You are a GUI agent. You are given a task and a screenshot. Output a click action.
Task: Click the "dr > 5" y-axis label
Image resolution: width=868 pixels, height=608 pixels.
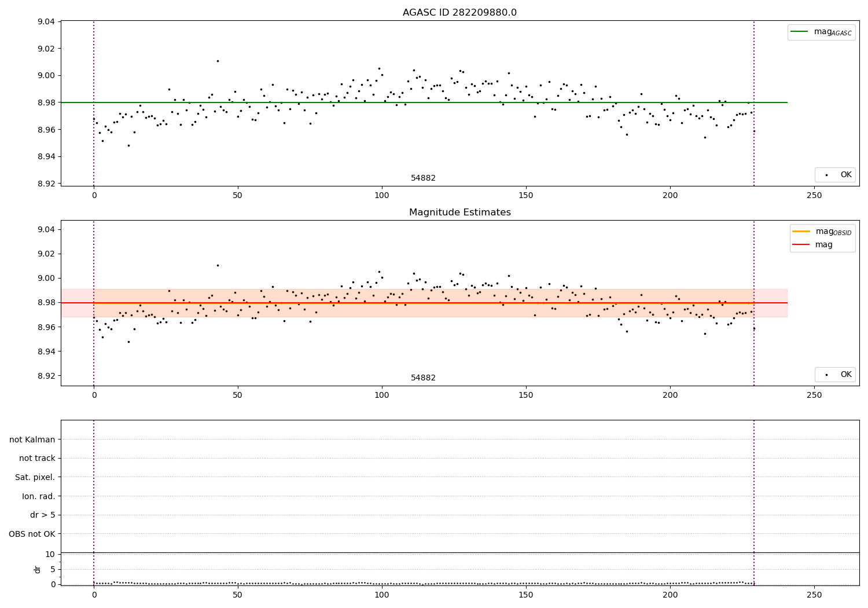pyautogui.click(x=43, y=515)
